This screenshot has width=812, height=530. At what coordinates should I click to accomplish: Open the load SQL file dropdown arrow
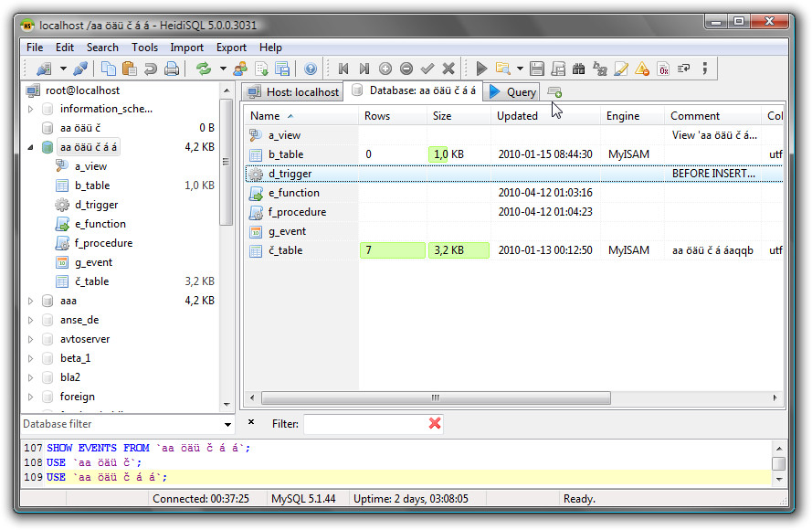point(520,69)
